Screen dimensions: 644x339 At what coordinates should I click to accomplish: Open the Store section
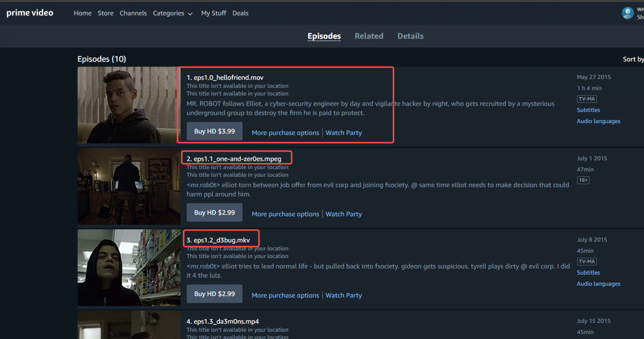point(105,13)
